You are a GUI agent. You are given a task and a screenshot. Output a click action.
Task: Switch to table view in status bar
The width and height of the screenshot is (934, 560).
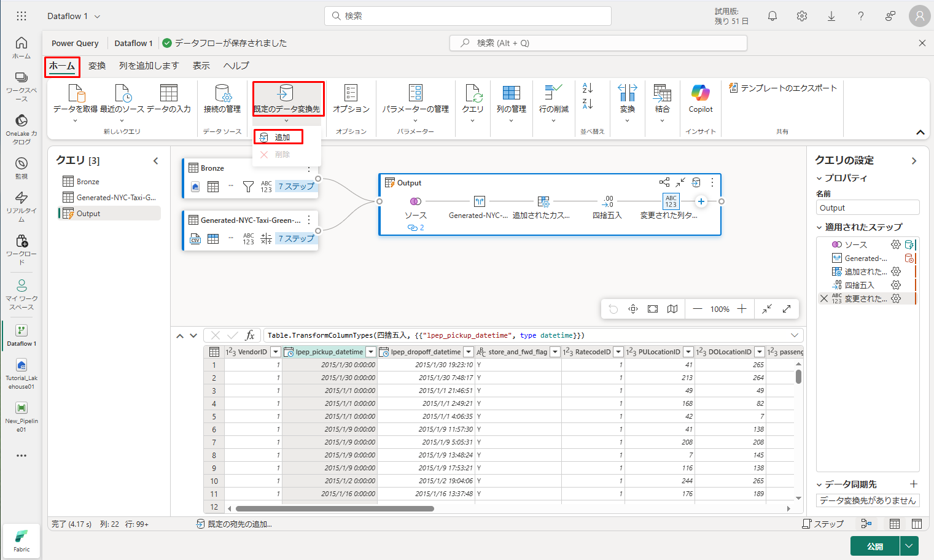click(x=895, y=524)
